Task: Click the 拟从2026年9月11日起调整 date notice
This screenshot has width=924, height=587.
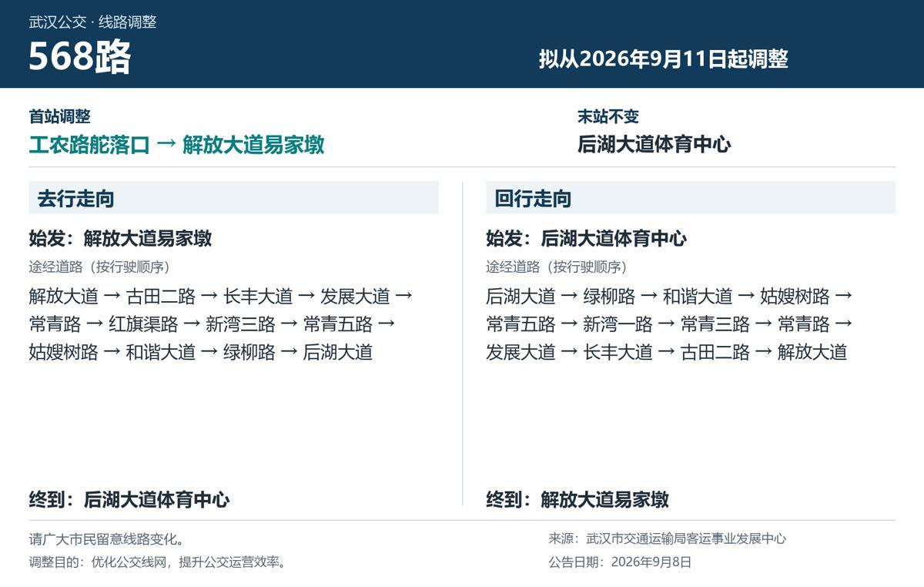Action: tap(663, 59)
